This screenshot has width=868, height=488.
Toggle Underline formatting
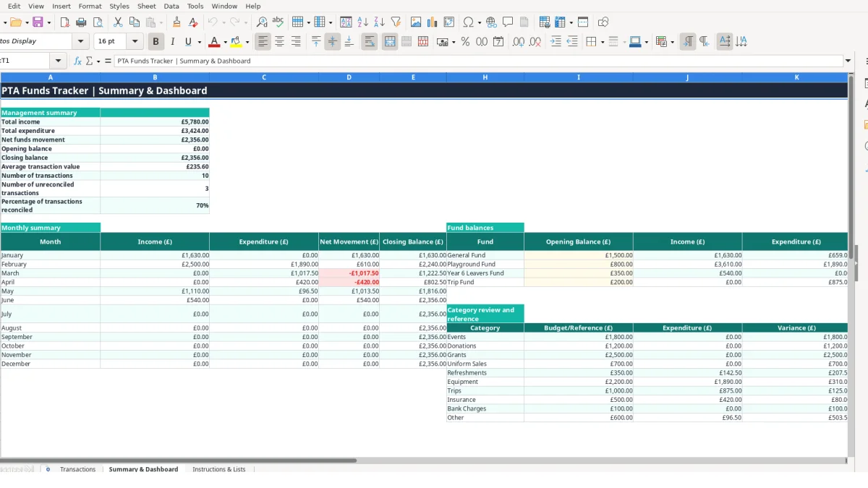pos(189,42)
